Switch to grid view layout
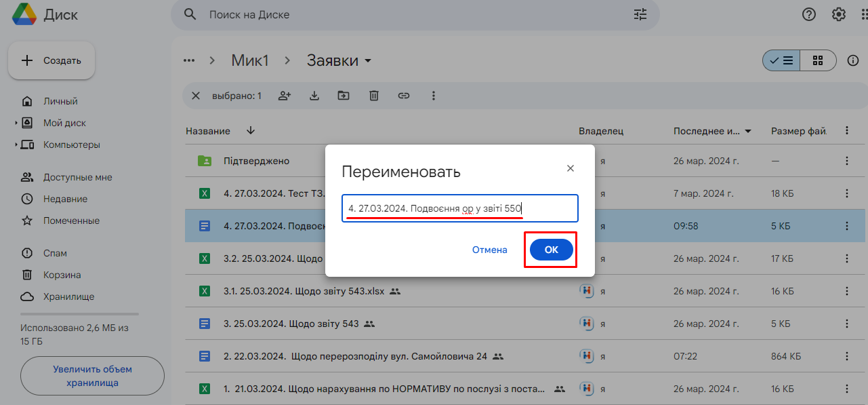This screenshot has height=405, width=868. point(818,60)
